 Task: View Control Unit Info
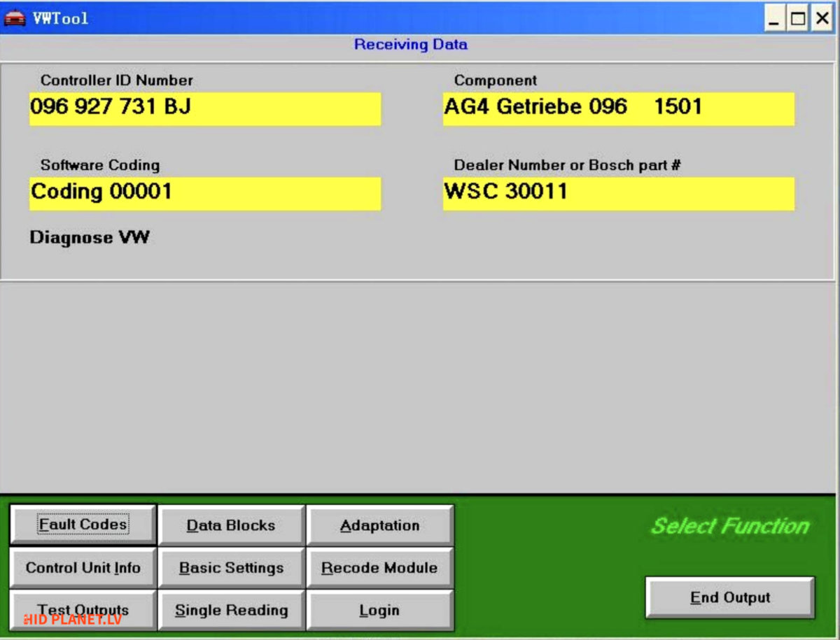tap(83, 568)
